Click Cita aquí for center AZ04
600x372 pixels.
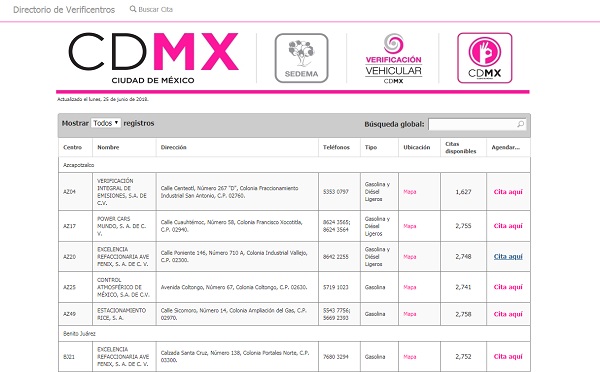pos(508,192)
